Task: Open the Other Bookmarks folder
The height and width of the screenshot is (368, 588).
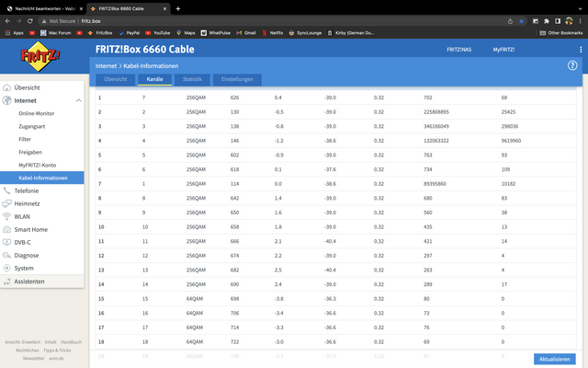Action: pyautogui.click(x=561, y=33)
